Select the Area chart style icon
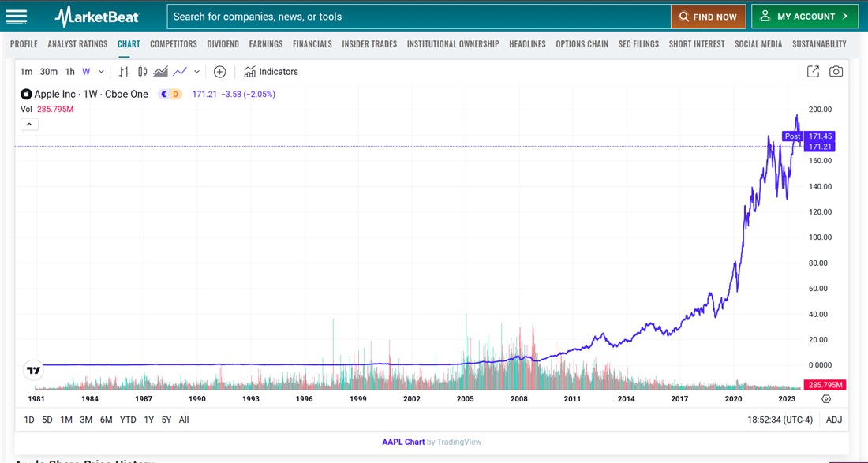Image resolution: width=868 pixels, height=463 pixels. click(x=161, y=72)
